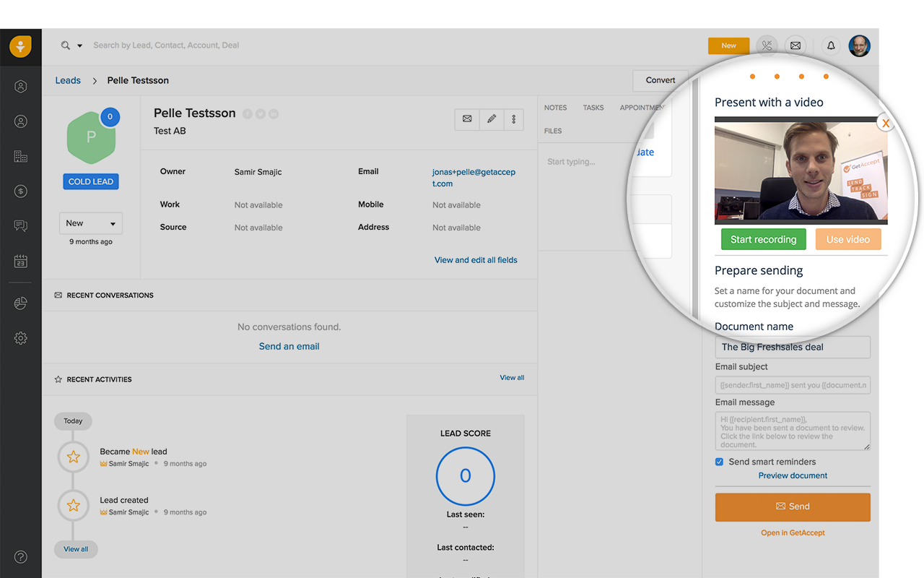Open the Leads sidebar icon
Image resolution: width=924 pixels, height=578 pixels.
[20, 87]
